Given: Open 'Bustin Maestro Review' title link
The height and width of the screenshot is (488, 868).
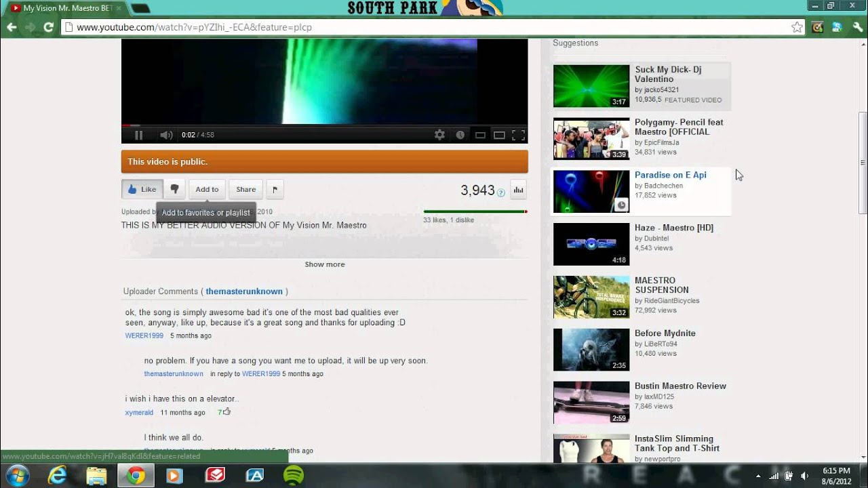Looking at the screenshot, I should pyautogui.click(x=680, y=386).
